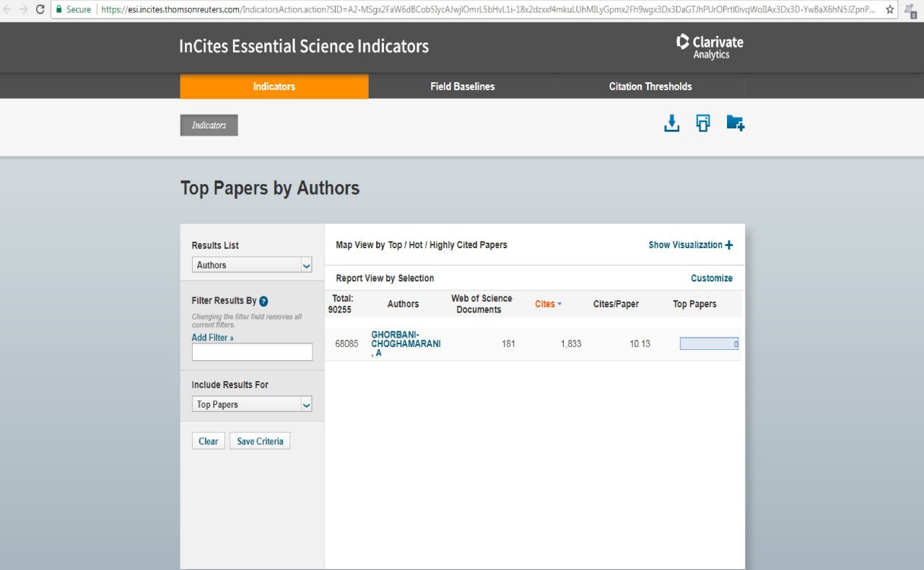The image size is (924, 570).
Task: Switch to the Indicators tab
Action: pos(274,86)
